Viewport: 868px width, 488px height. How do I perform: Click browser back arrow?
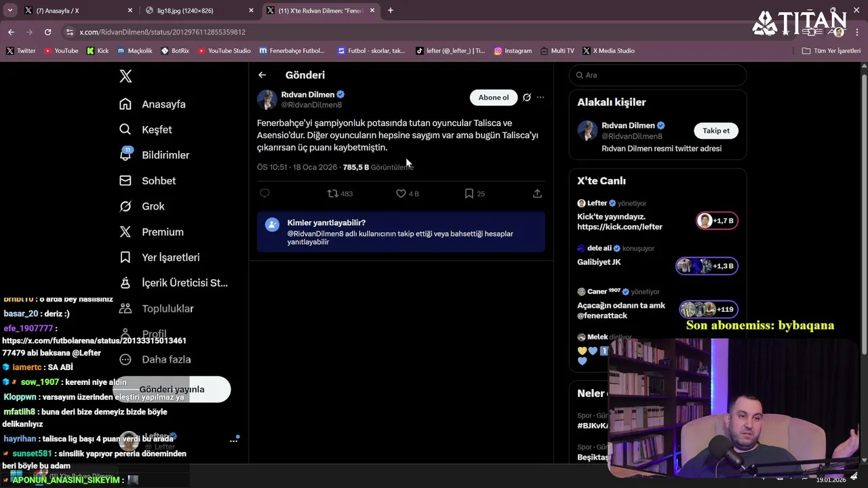coord(11,32)
